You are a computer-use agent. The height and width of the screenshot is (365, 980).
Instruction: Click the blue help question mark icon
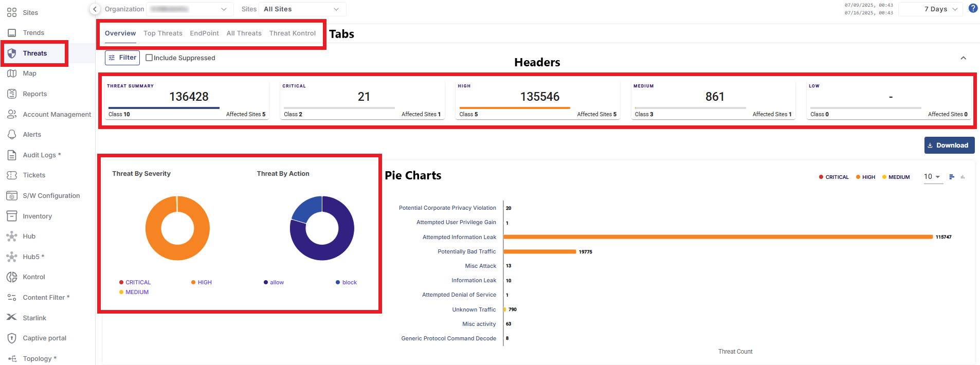(x=973, y=8)
